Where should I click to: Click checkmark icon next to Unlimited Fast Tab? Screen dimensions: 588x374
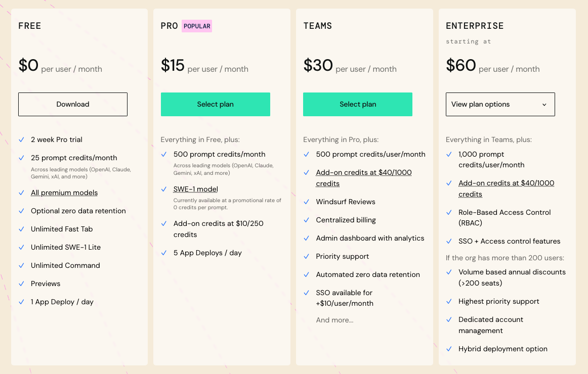click(21, 229)
